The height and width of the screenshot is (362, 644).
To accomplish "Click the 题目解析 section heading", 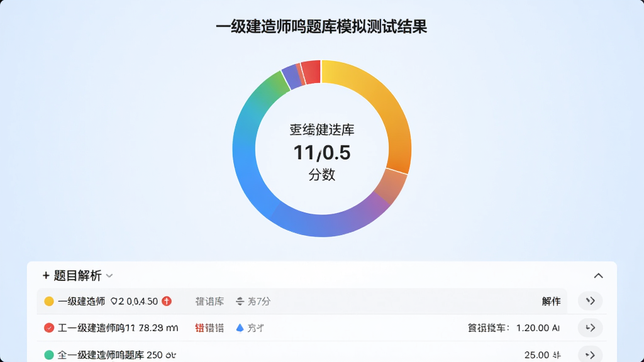I will 77,276.
